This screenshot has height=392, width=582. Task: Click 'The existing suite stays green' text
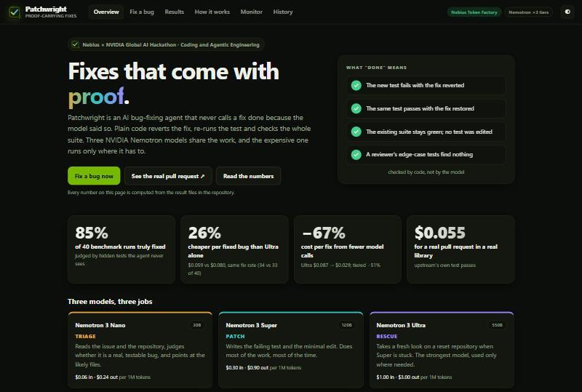[429, 132]
